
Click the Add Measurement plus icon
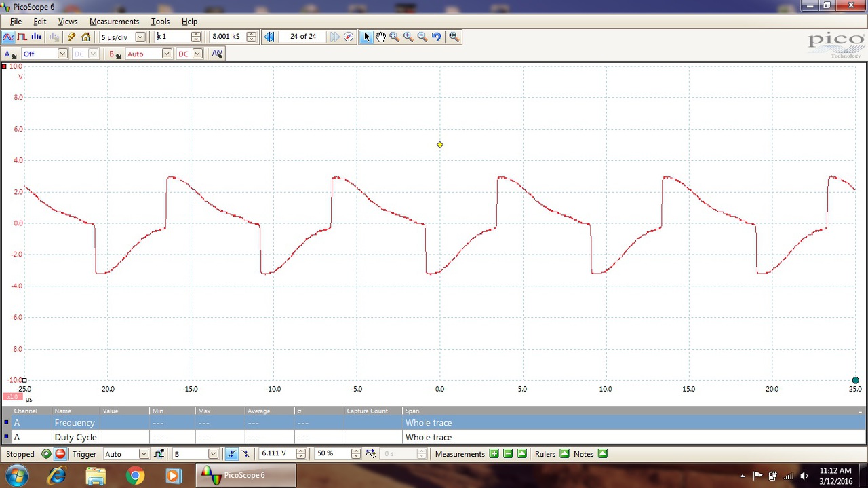click(x=494, y=454)
